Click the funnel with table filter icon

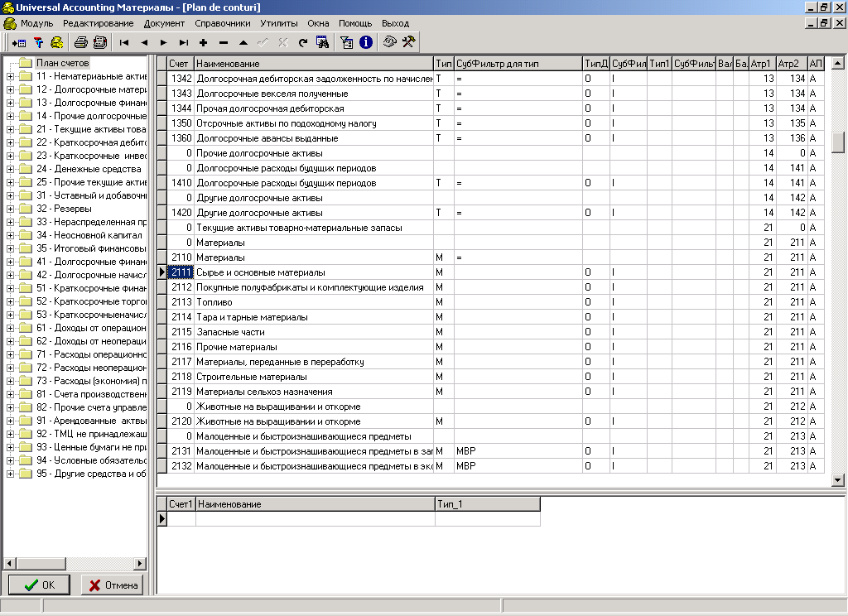[347, 42]
